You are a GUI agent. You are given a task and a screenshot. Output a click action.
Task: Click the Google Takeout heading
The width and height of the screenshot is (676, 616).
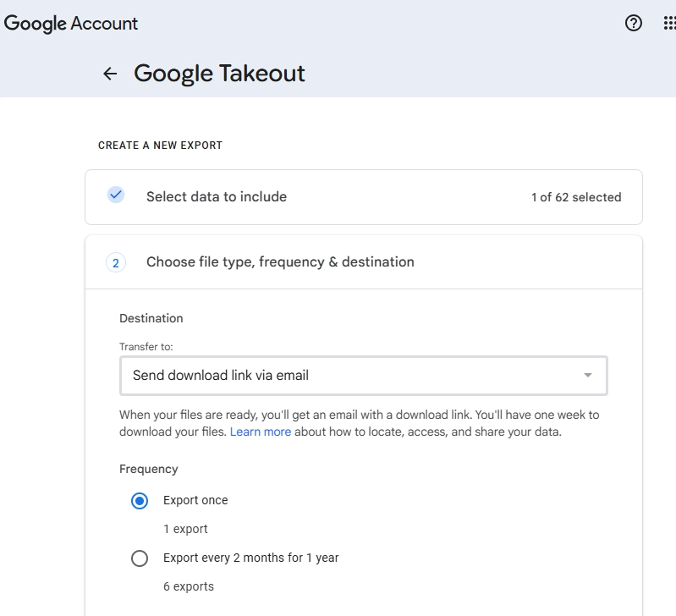click(x=219, y=74)
